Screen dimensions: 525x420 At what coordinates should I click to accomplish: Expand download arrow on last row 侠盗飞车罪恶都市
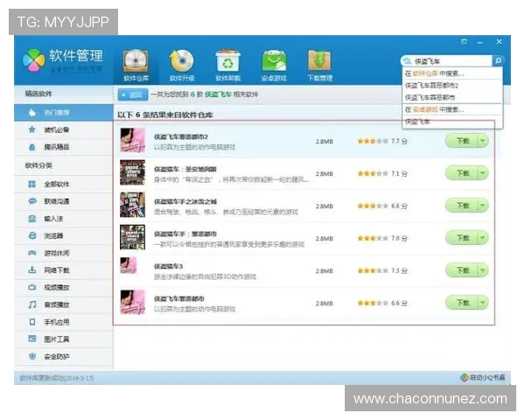[x=482, y=303]
